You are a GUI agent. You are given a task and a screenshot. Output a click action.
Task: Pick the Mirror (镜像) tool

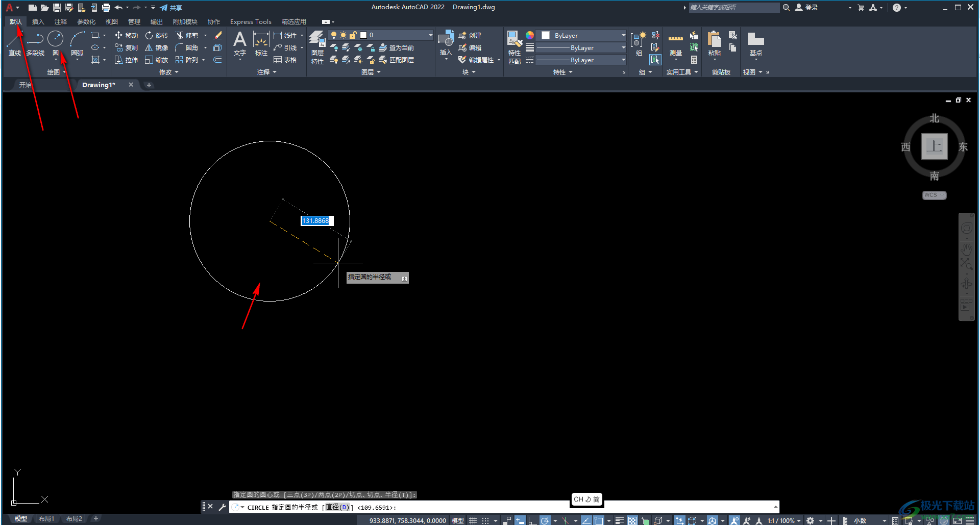[x=157, y=47]
